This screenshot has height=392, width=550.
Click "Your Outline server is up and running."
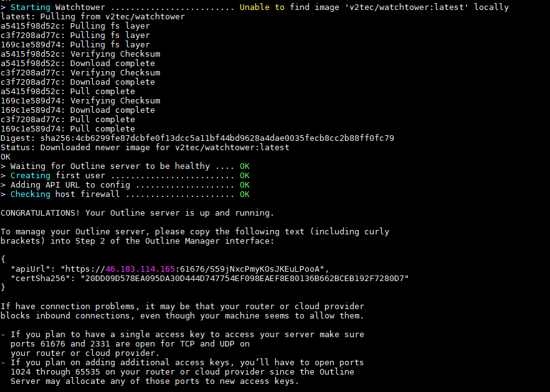pos(179,213)
